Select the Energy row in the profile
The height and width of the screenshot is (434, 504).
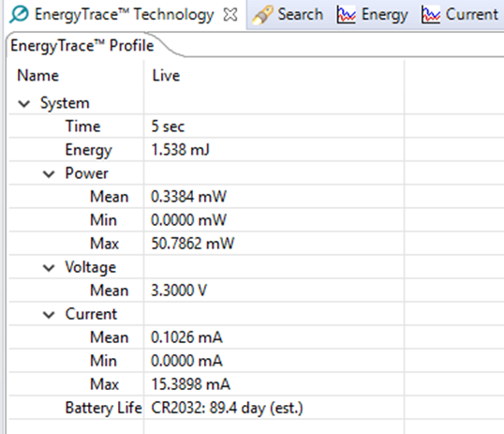click(x=89, y=150)
